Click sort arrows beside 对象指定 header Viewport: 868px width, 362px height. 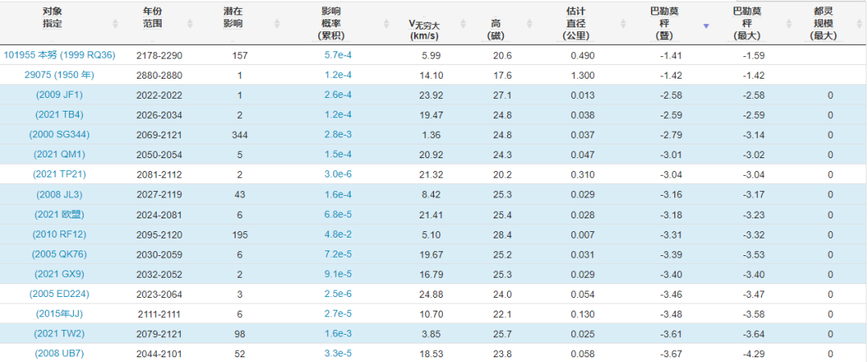pos(116,24)
